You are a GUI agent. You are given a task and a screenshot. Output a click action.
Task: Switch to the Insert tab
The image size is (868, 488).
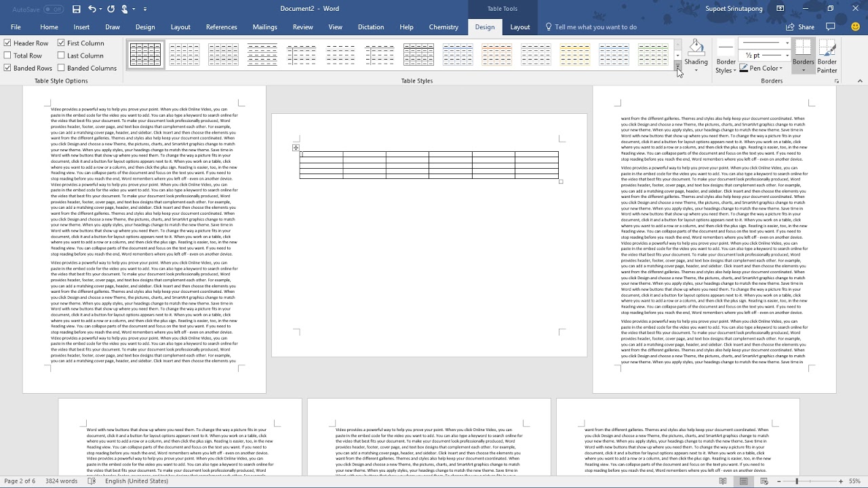(81, 27)
